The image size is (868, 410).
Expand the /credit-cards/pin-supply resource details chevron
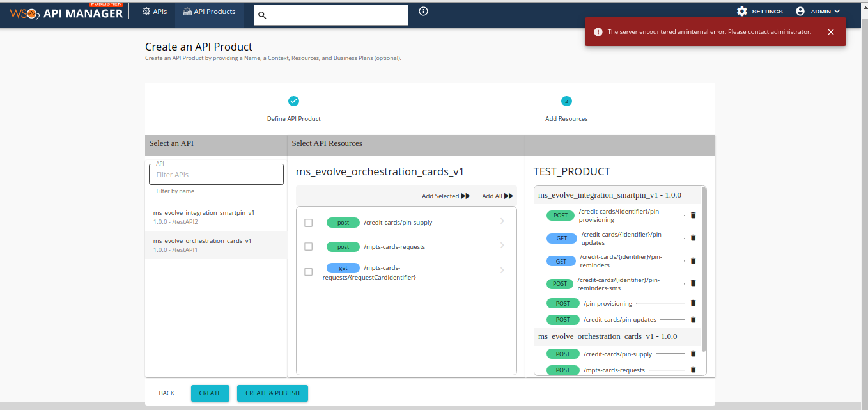pyautogui.click(x=501, y=222)
